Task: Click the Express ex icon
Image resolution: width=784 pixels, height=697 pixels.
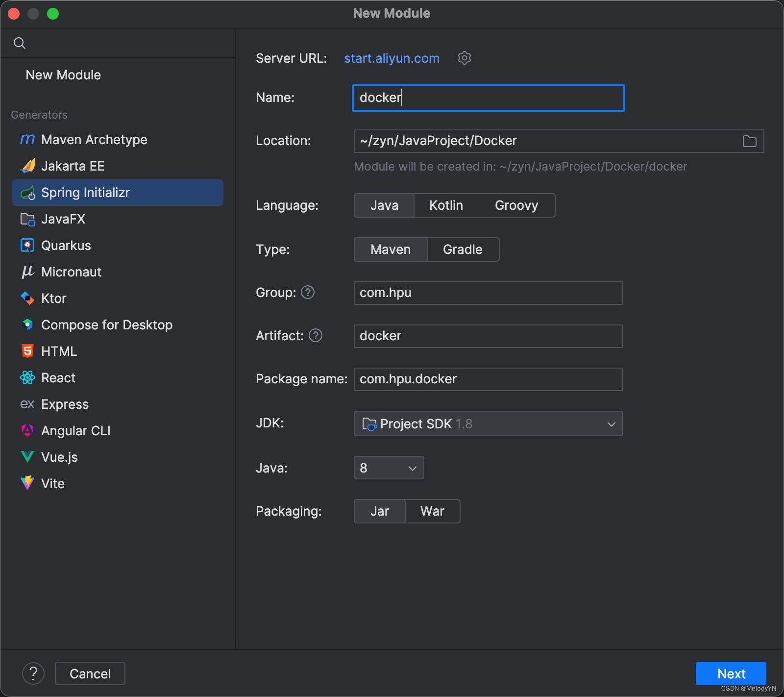Action: click(27, 404)
